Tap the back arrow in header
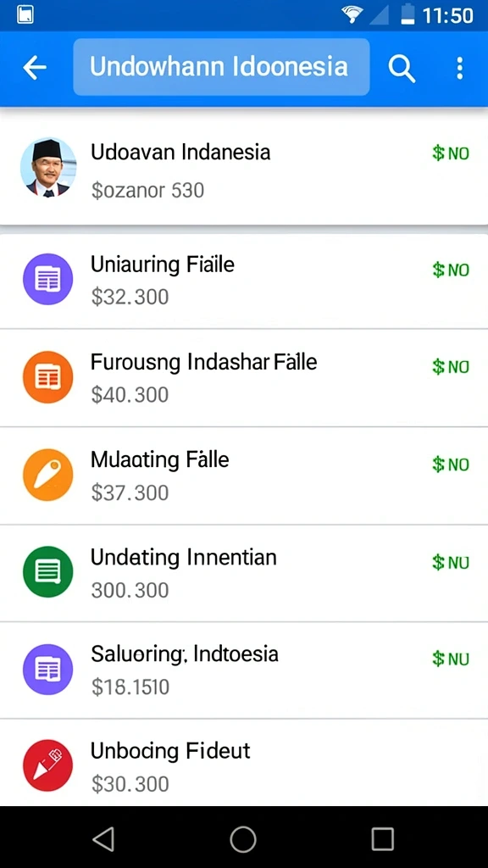 click(34, 68)
